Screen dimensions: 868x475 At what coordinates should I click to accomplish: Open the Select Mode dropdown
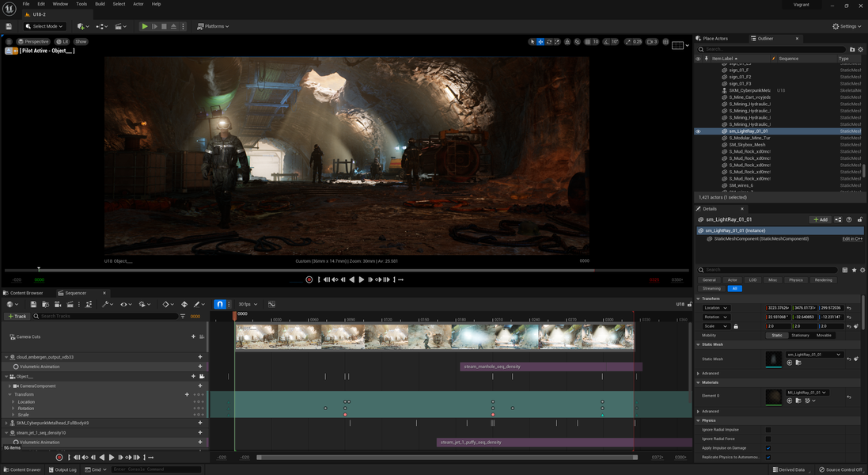tap(45, 26)
